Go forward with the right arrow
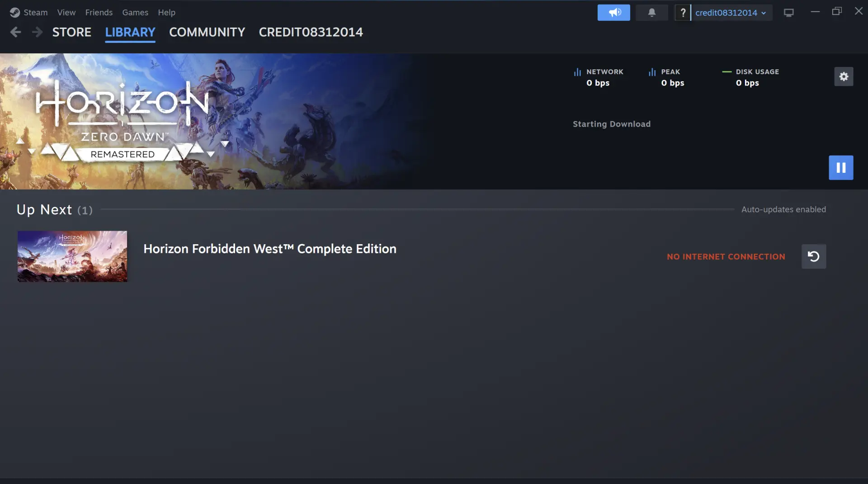868x484 pixels. coord(38,32)
